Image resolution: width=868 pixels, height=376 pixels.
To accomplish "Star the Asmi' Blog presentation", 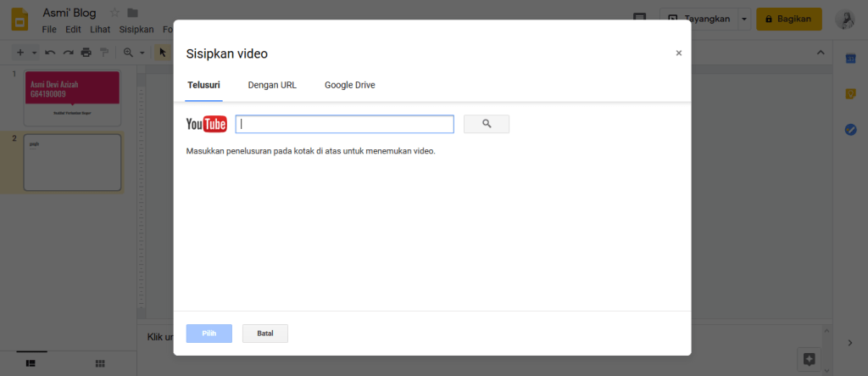I will (x=114, y=13).
